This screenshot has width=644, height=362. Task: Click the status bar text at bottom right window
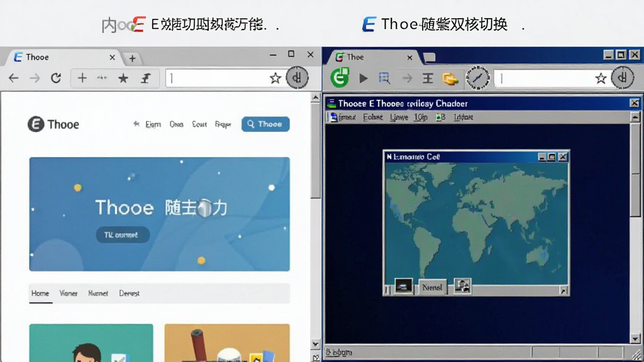(339, 352)
